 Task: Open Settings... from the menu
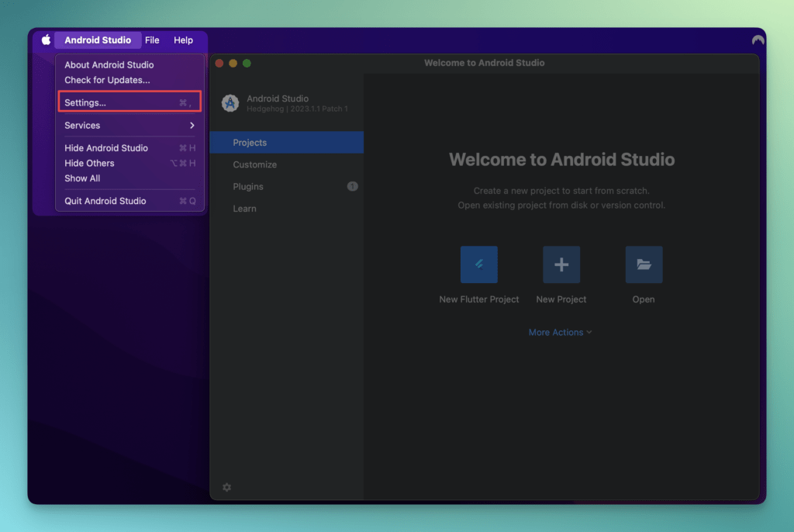[x=129, y=102]
